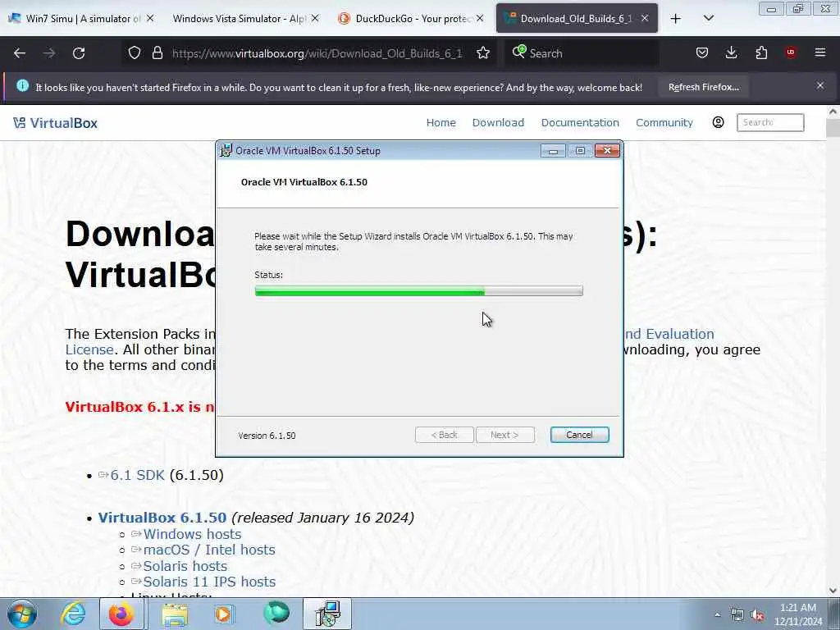Screen dimensions: 840x630
Task: Click the Firefox search box
Action: pos(582,53)
